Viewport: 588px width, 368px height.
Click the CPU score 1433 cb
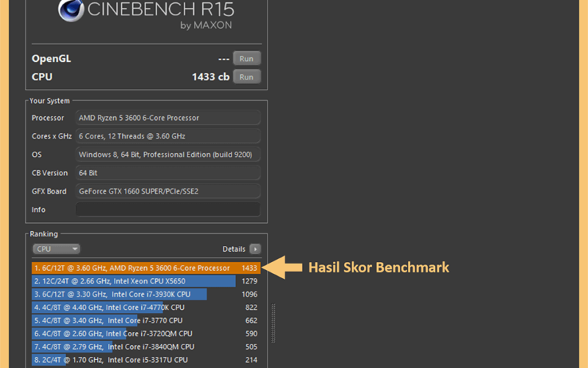point(210,77)
